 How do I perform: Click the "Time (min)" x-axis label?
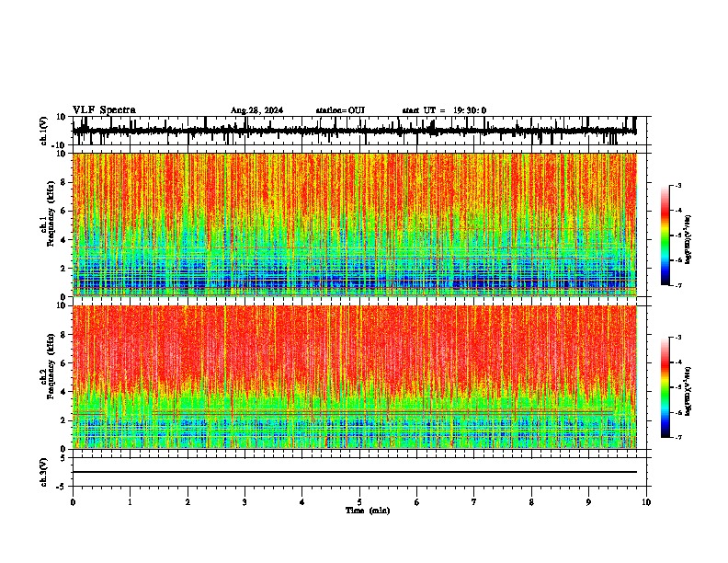tap(368, 511)
